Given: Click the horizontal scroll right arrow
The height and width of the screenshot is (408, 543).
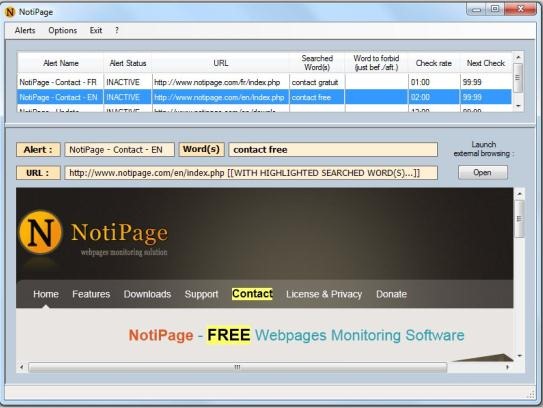Looking at the screenshot, I should [x=507, y=367].
